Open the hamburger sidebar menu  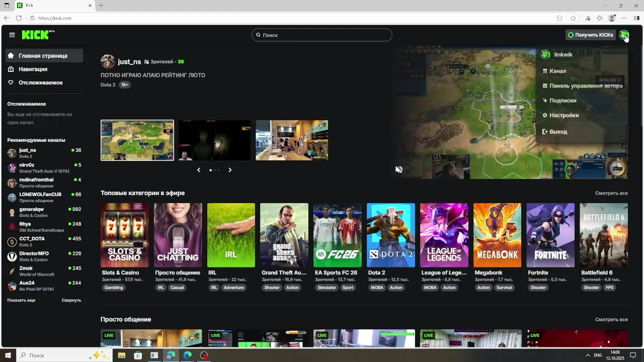(x=12, y=35)
